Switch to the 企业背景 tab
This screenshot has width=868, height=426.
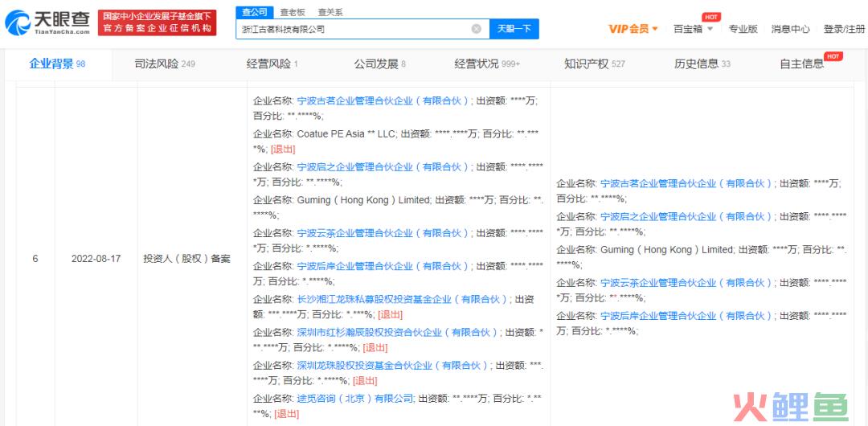tap(57, 64)
